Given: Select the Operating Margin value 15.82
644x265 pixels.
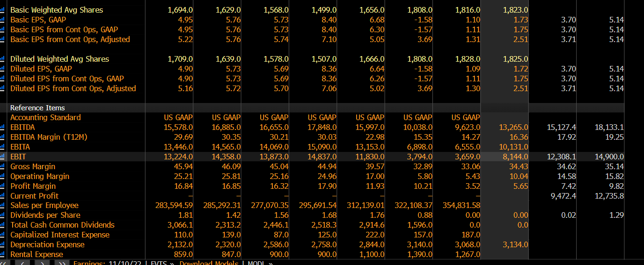Looking at the screenshot, I should (615, 176).
